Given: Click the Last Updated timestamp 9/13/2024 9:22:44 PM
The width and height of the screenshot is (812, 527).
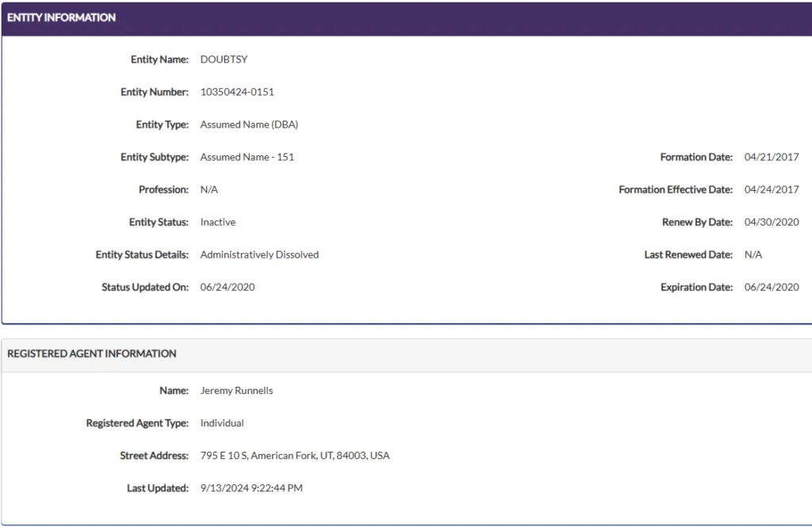Looking at the screenshot, I should coord(251,488).
